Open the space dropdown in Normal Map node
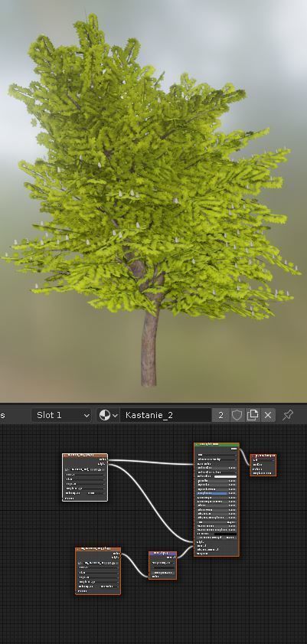The width and height of the screenshot is (307, 644). coord(162,562)
